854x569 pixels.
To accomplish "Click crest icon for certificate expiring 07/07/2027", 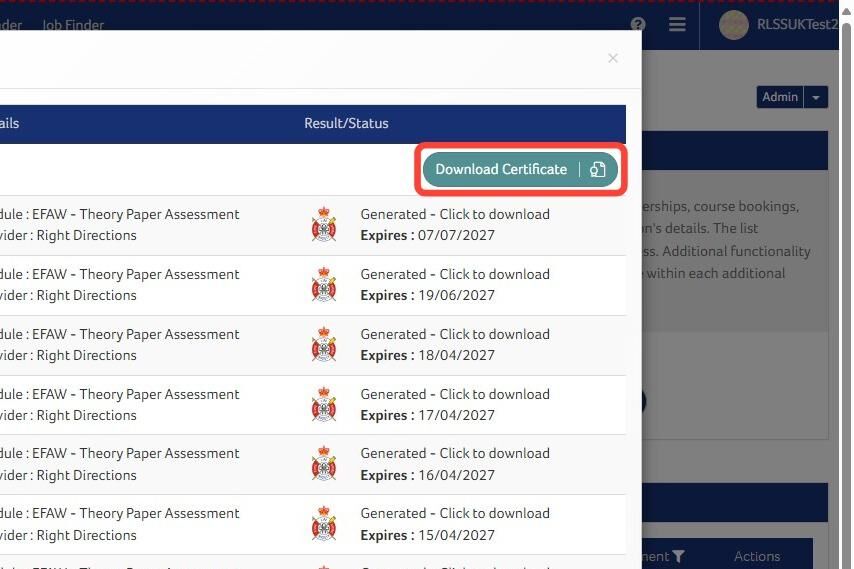I will 324,224.
